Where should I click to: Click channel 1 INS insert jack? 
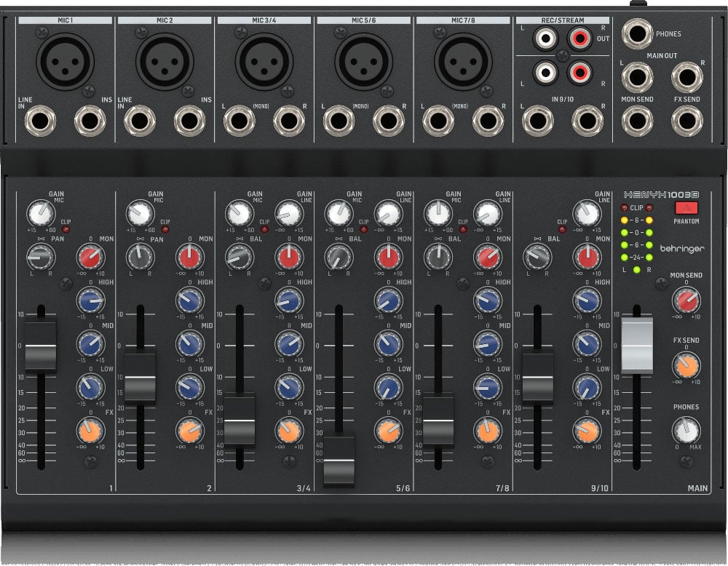pos(90,121)
